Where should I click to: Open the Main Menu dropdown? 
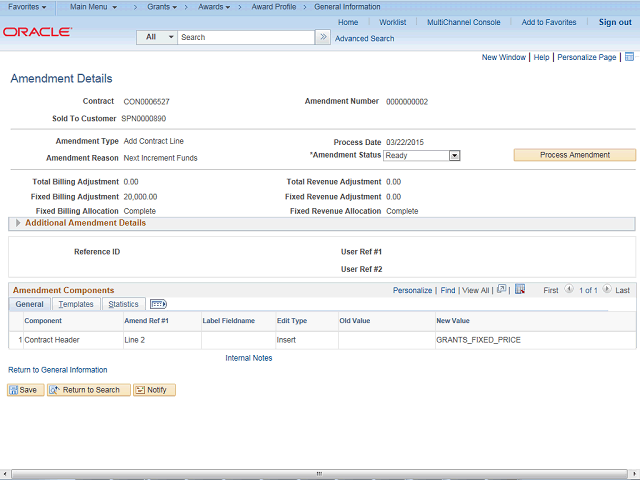click(93, 7)
